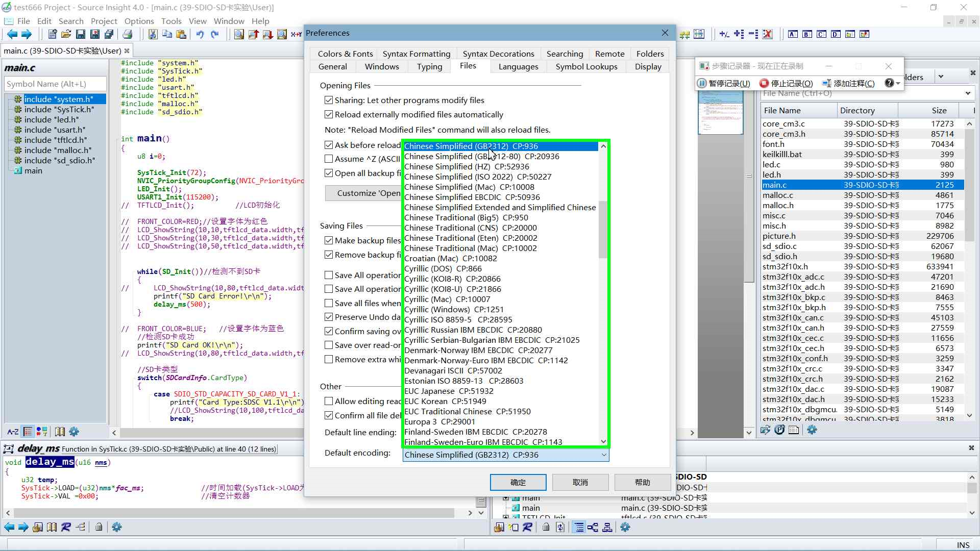Click the Collapse All outline icon
Image resolution: width=980 pixels, height=551 pixels.
tap(753, 34)
